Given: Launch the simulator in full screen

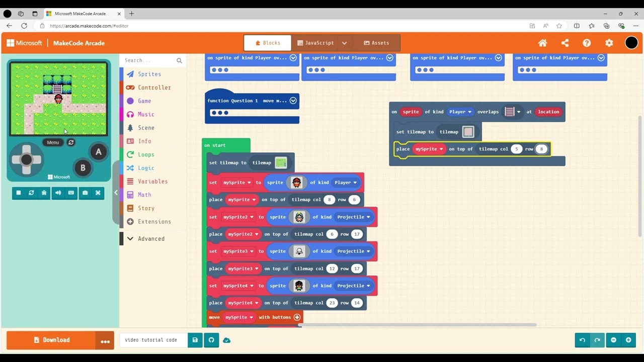Looking at the screenshot, I should (98, 193).
